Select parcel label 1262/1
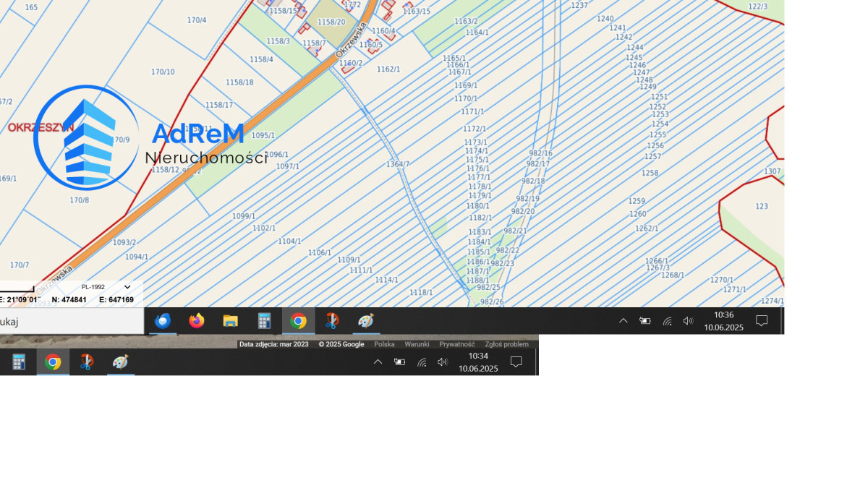The width and height of the screenshot is (868, 488). [647, 228]
